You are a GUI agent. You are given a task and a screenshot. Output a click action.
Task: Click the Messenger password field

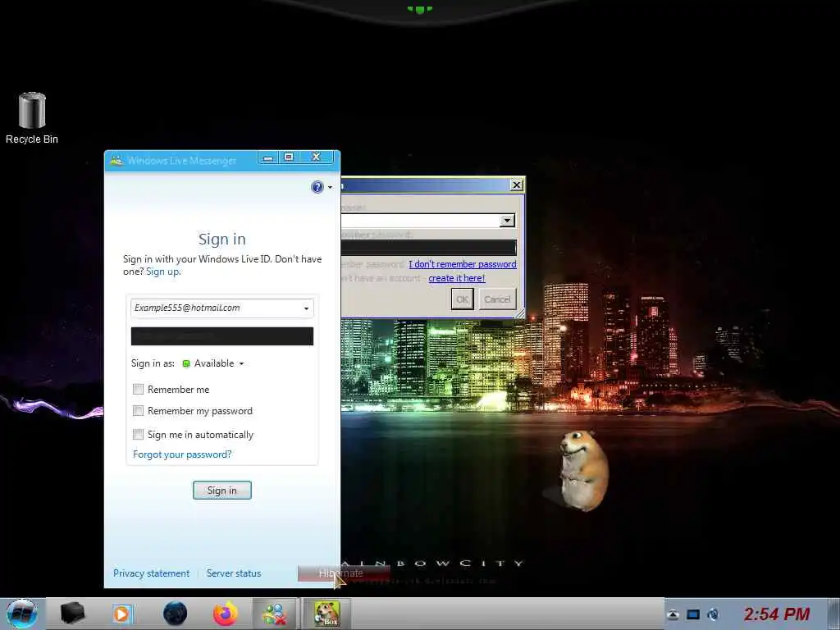221,336
